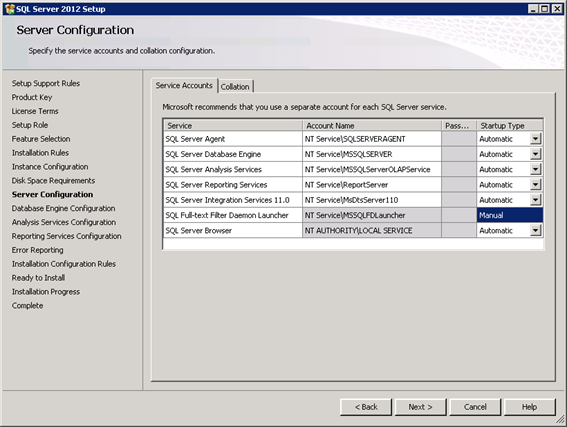Screen dimensions: 567x427
Task: Open Startup Type dropdown for SQL Server Browser
Action: coord(535,230)
